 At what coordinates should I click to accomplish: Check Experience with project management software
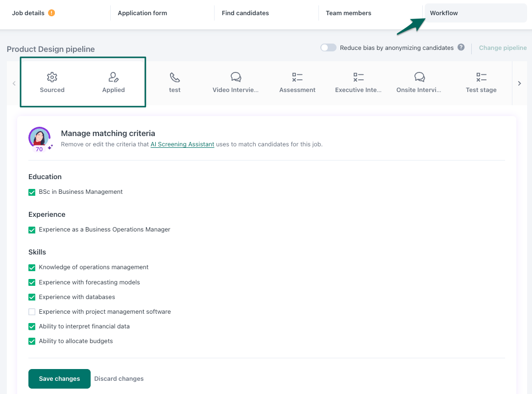click(x=32, y=312)
